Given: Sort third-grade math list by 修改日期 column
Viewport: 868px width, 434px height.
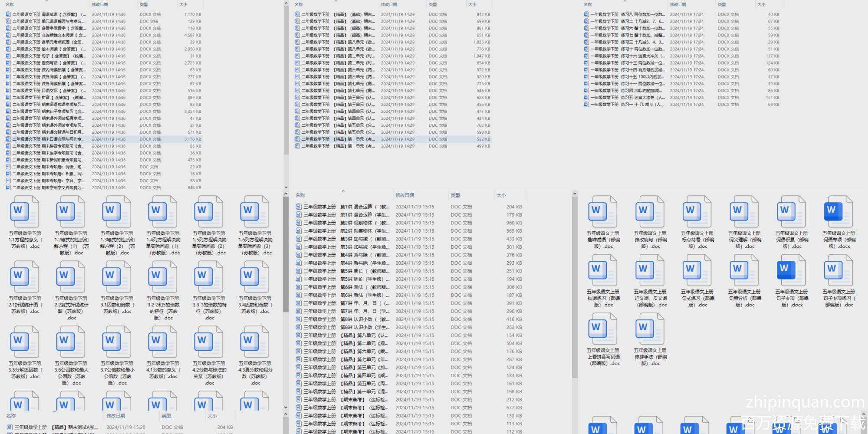Looking at the screenshot, I should (x=404, y=195).
